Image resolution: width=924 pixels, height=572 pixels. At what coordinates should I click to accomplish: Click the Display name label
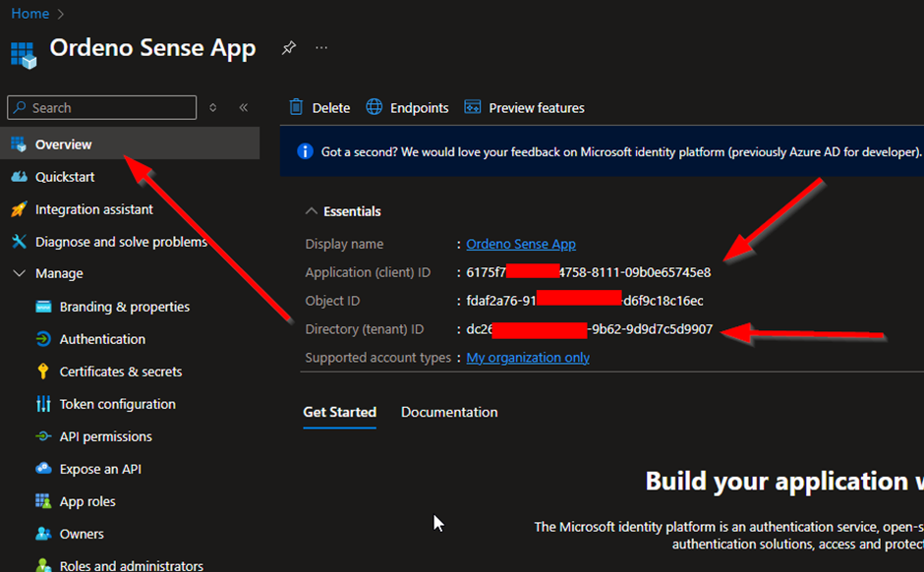[344, 244]
